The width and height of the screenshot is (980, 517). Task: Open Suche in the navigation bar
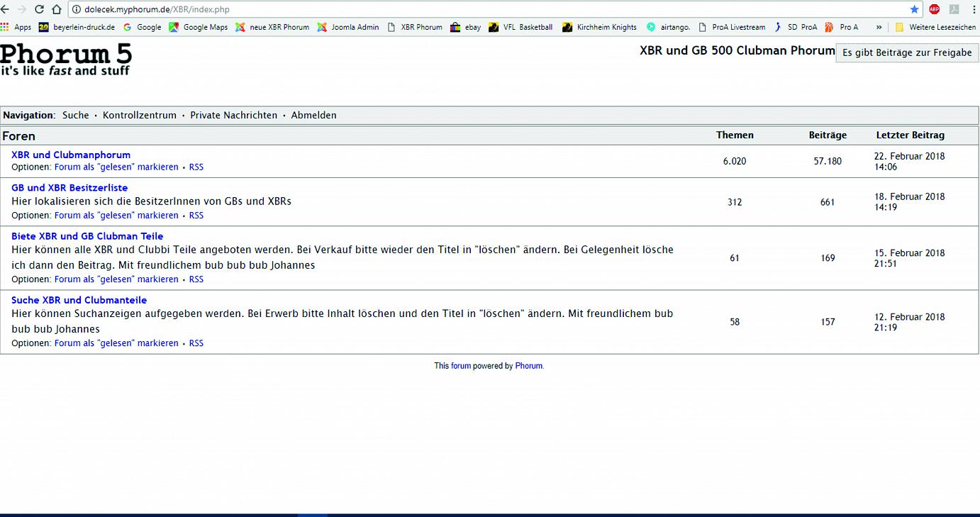(76, 115)
